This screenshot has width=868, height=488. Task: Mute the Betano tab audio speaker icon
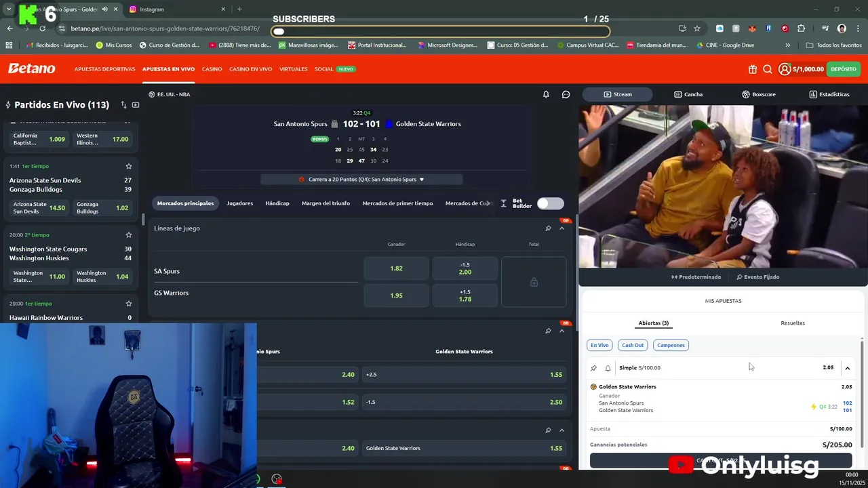tap(104, 9)
